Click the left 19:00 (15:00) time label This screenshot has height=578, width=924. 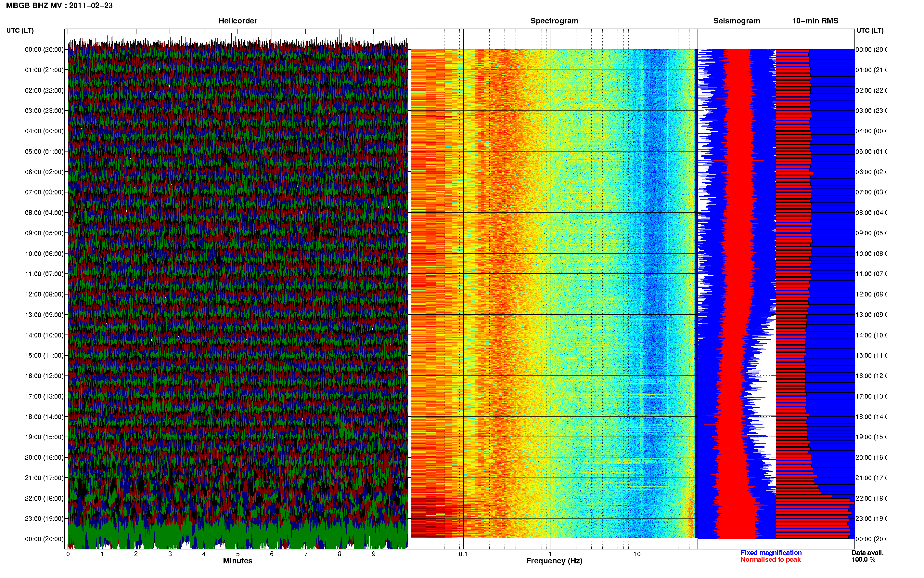pyautogui.click(x=44, y=437)
